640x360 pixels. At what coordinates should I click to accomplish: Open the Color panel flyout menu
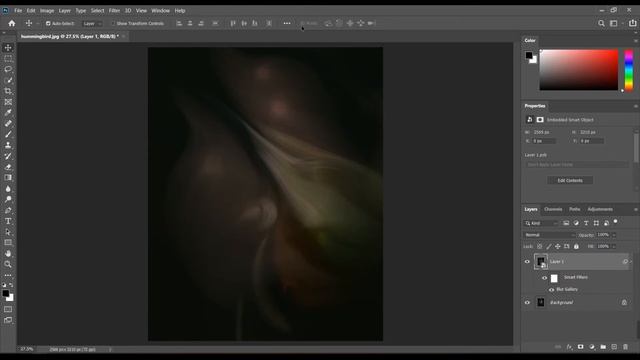click(636, 40)
